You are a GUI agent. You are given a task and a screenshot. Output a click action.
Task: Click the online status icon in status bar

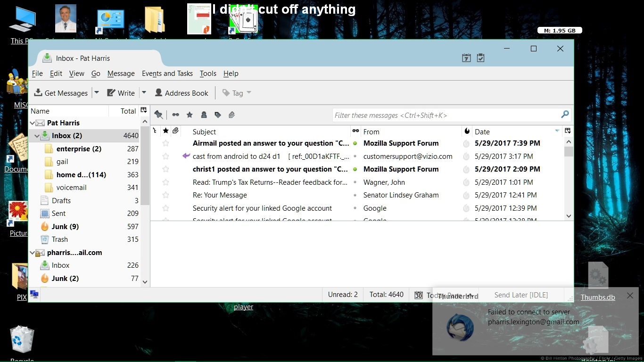(x=34, y=295)
